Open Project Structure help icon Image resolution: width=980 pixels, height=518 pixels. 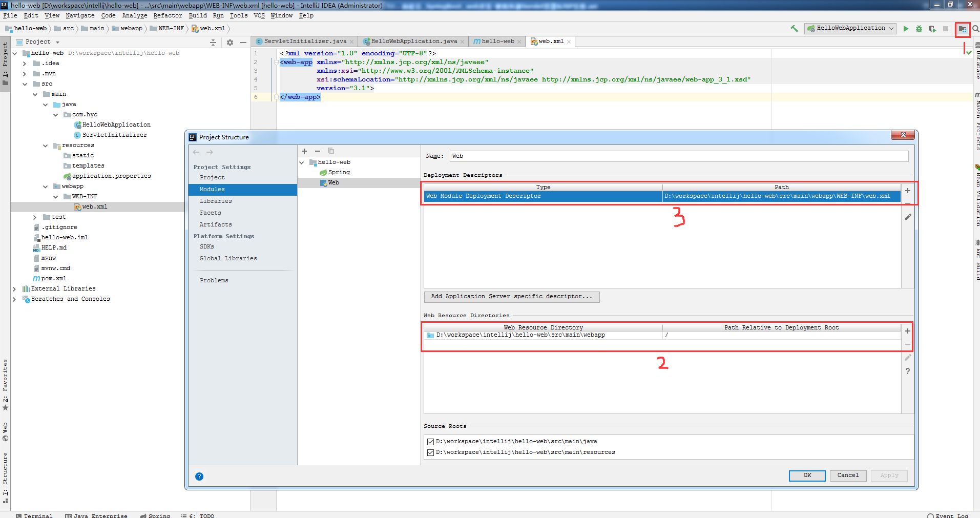pyautogui.click(x=199, y=476)
